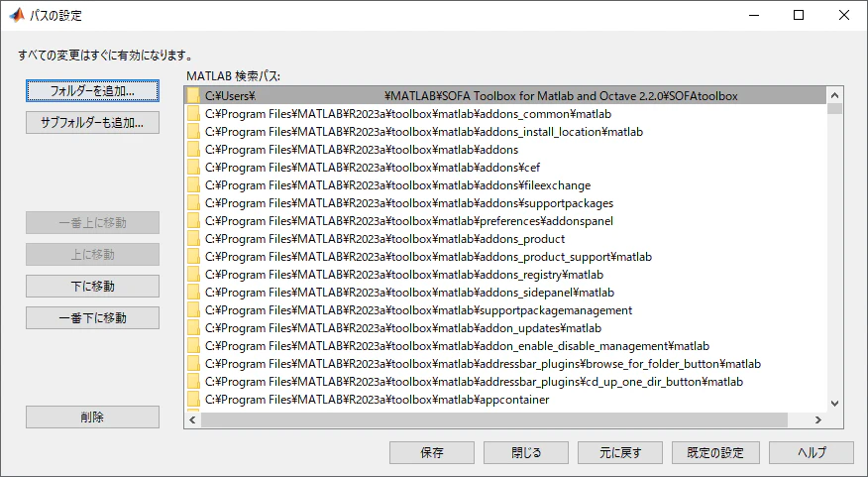
Task: Select the browse_for_folder_button\matlab path row
Action: click(x=505, y=363)
